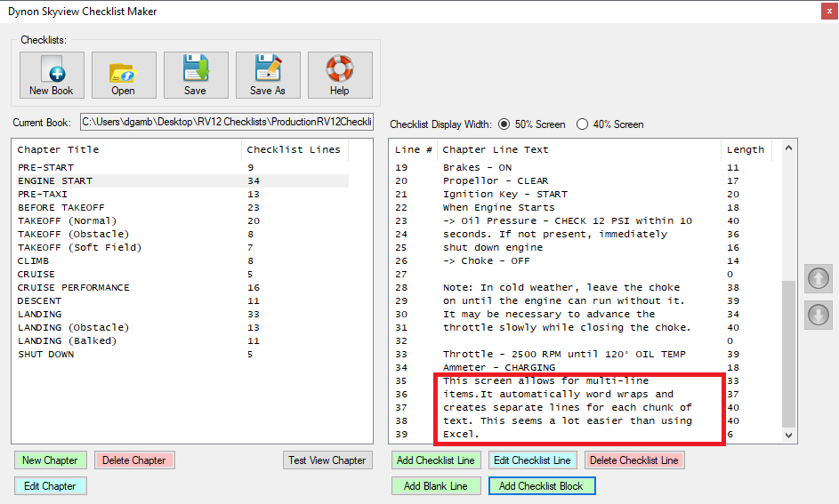Screen dimensions: 839x504
Task: Select PRE-START chapter row
Action: (x=182, y=167)
